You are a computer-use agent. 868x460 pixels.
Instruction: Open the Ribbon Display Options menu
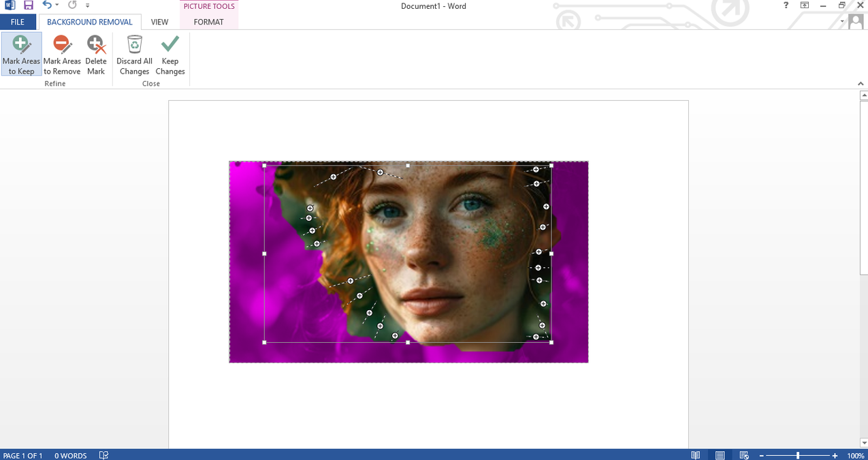click(805, 5)
